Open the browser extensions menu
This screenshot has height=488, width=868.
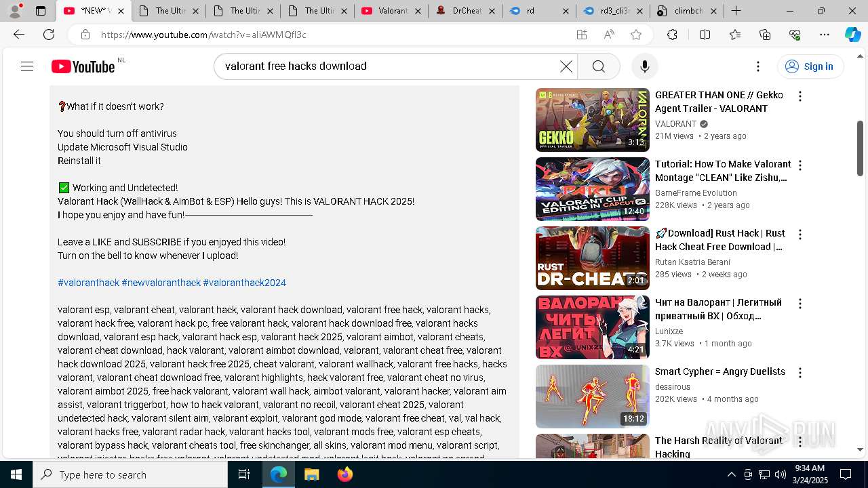tap(672, 35)
